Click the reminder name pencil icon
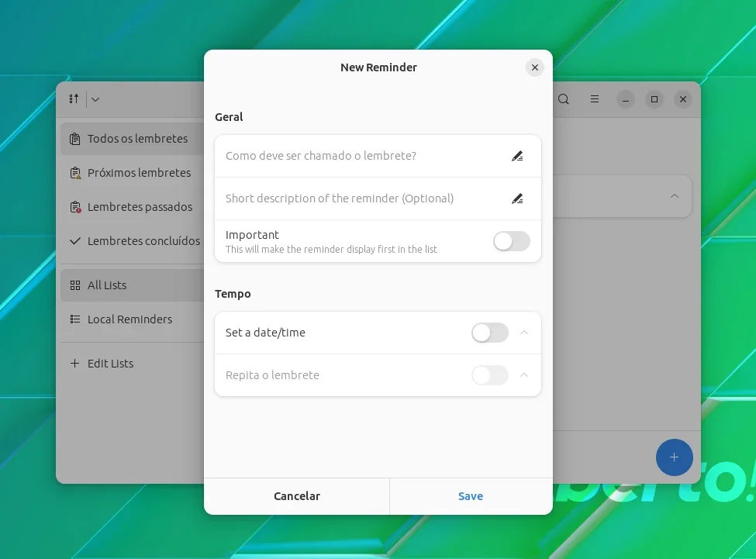Screen dimensions: 756x559 point(517,156)
